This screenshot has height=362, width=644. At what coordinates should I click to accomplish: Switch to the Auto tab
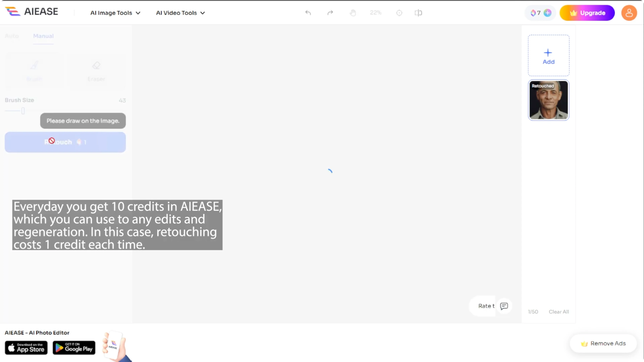coord(12,36)
